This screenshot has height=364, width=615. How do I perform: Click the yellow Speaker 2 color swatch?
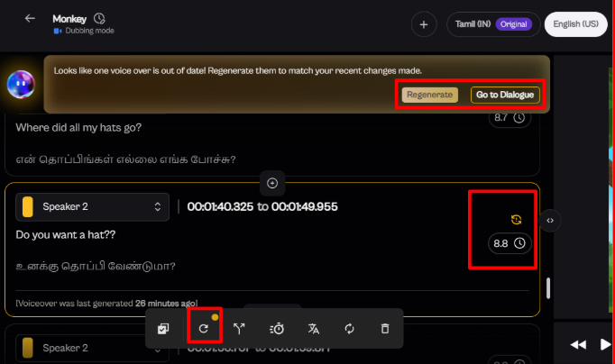click(27, 206)
